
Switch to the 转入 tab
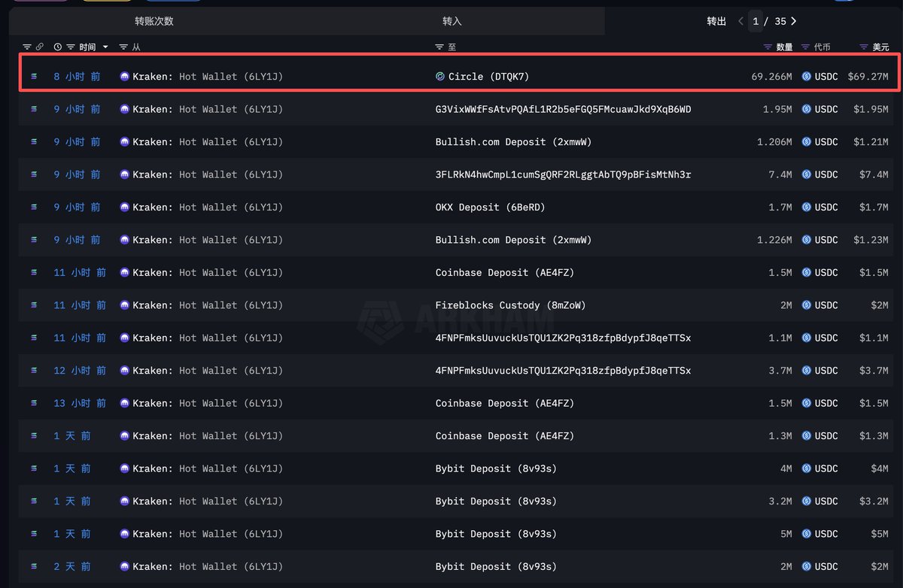(452, 21)
